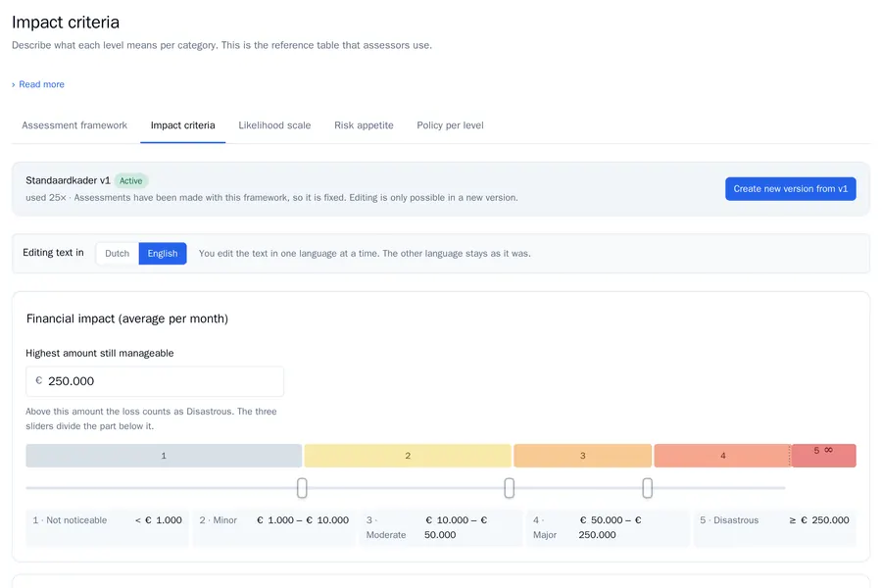Expand the Read more link
Image resolution: width=882 pixels, height=588 pixels.
37,84
